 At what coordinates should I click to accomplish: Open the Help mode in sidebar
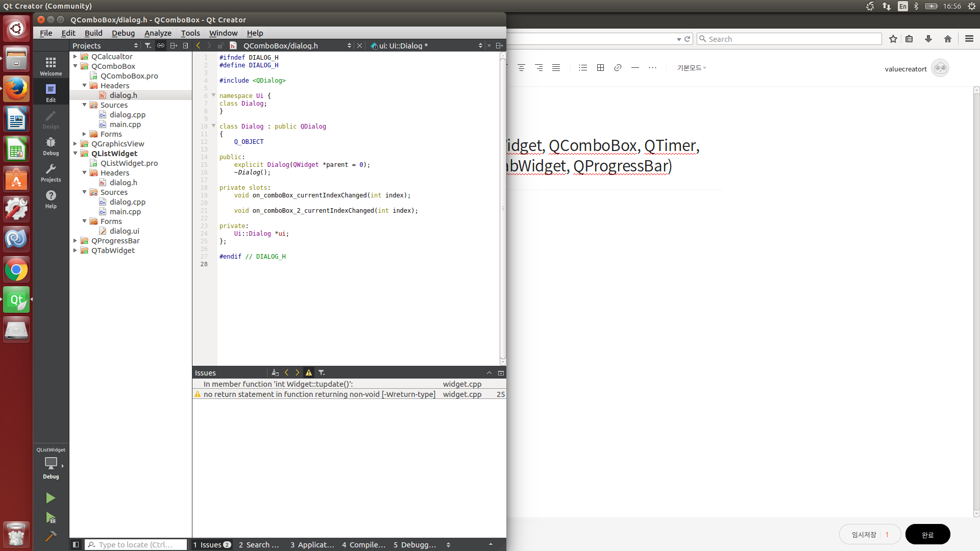(x=51, y=199)
